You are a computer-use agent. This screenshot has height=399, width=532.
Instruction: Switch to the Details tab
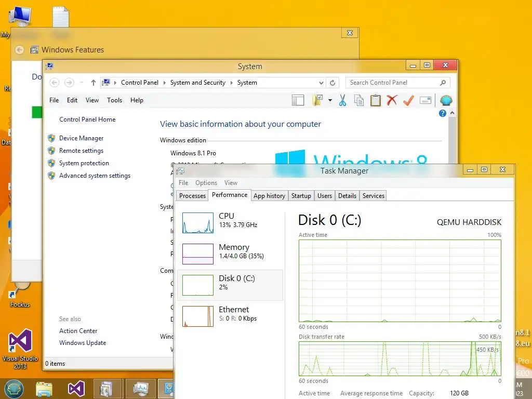pyautogui.click(x=347, y=196)
